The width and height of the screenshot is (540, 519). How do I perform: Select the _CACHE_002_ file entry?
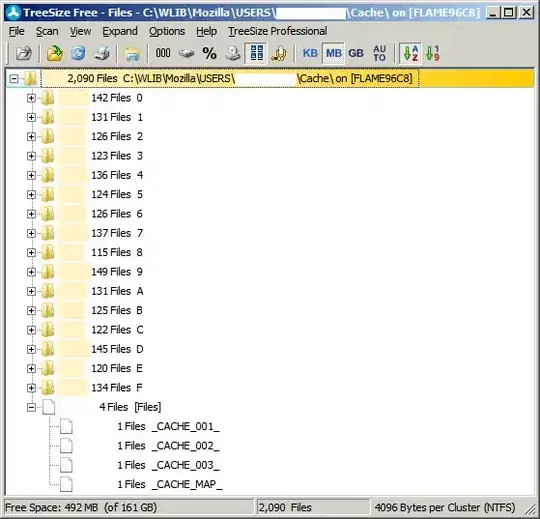168,446
